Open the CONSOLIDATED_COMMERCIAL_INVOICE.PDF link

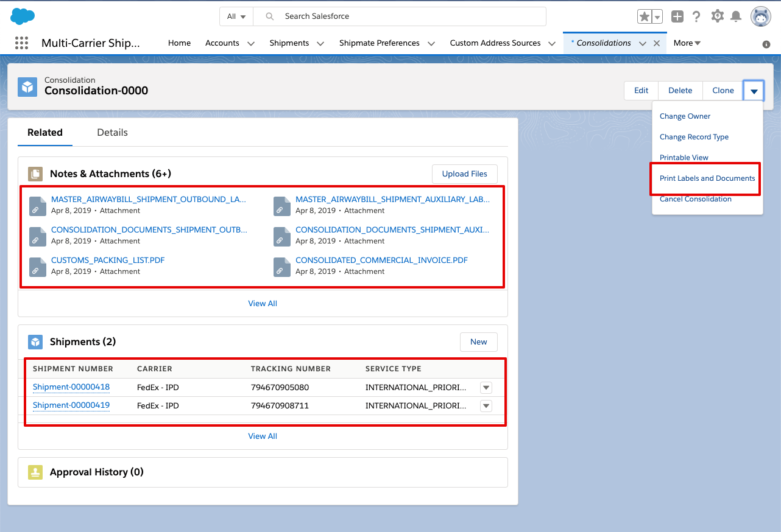pyautogui.click(x=381, y=260)
